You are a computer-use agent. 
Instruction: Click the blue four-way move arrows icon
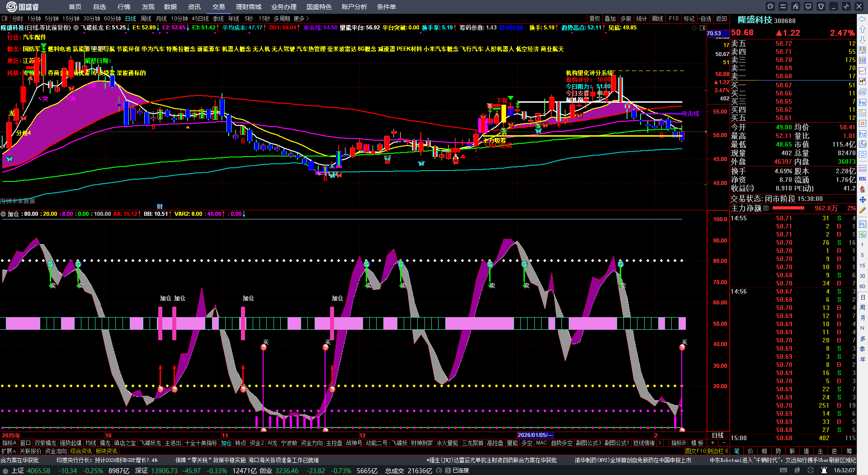click(863, 199)
